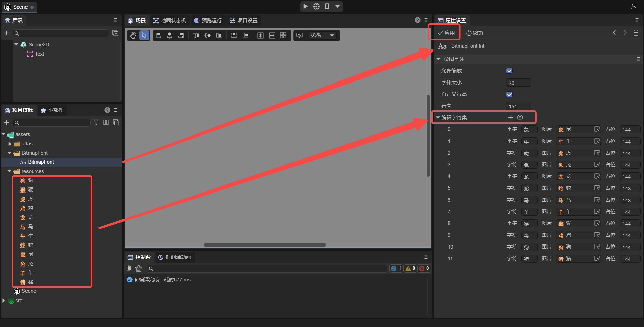This screenshot has width=644, height=327.
Task: Expand the atlas folder
Action: [x=10, y=144]
